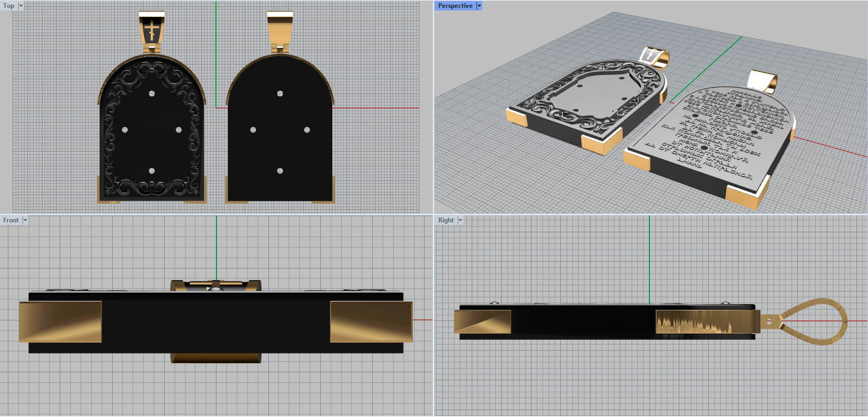
Task: Open the Top viewport dropdown arrow
Action: point(21,6)
